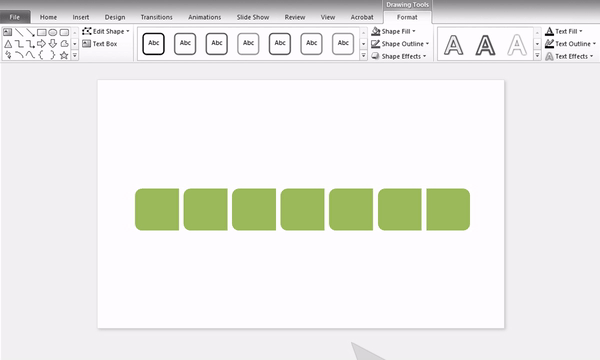Advance shapes gallery one row down
Screen dimensions: 600x360
tap(75, 44)
